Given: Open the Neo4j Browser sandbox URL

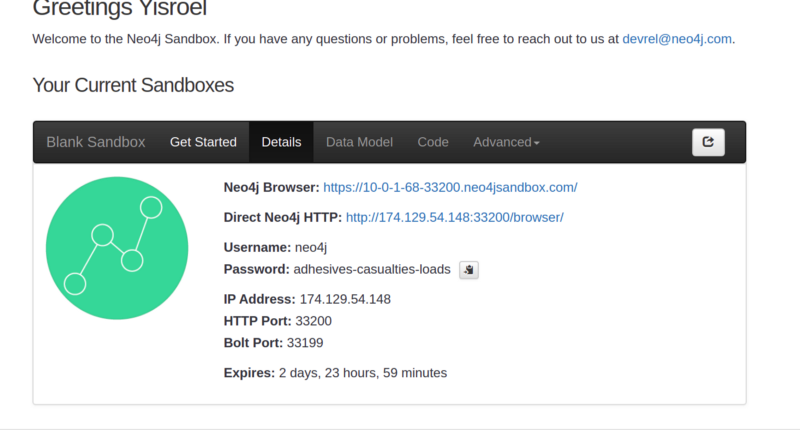Looking at the screenshot, I should (x=450, y=188).
